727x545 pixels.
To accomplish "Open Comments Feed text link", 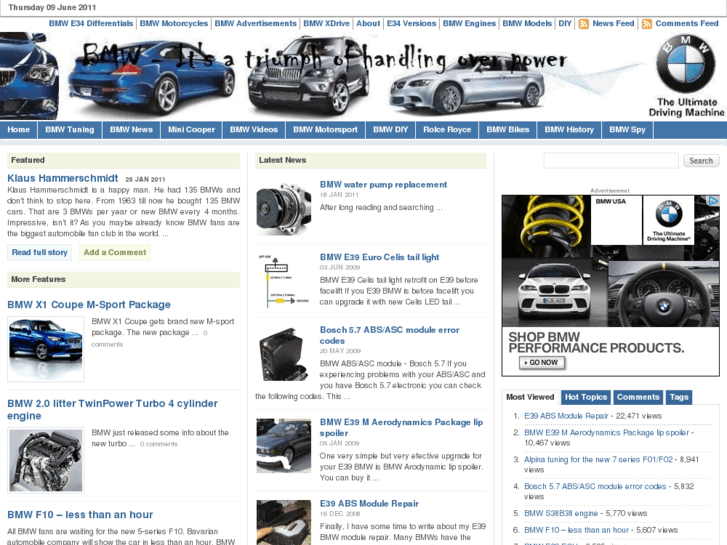I will tap(687, 23).
